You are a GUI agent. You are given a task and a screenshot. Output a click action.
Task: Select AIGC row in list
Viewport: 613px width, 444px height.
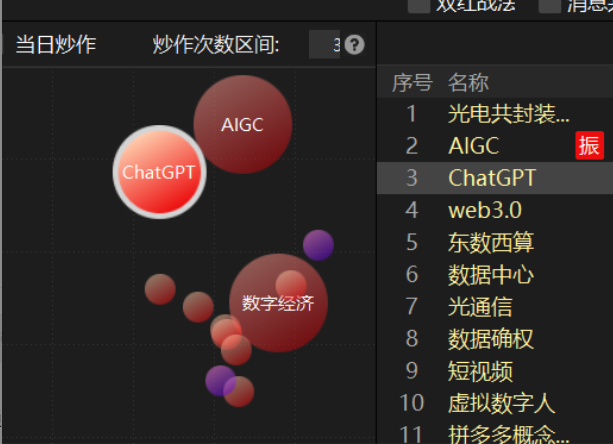[495, 146]
